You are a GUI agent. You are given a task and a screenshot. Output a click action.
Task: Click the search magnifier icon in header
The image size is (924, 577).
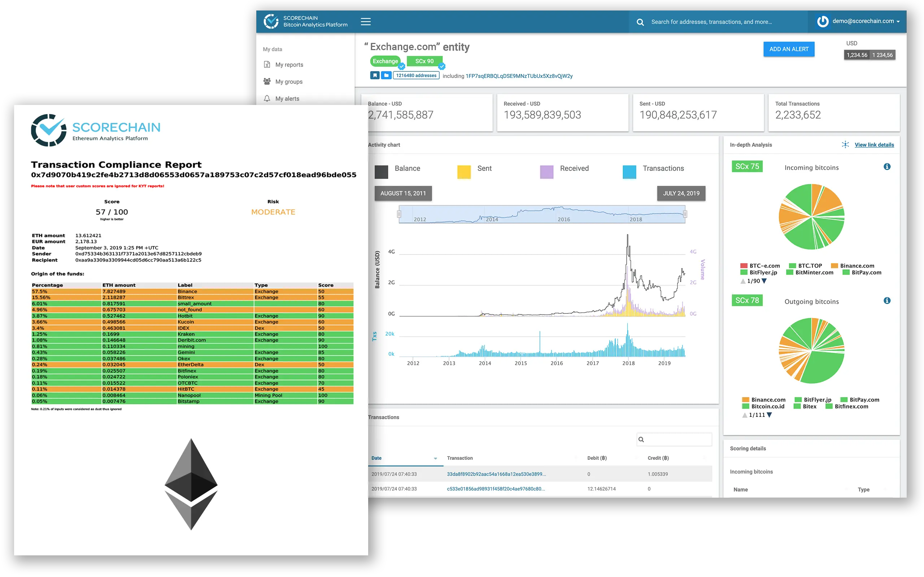pos(640,22)
